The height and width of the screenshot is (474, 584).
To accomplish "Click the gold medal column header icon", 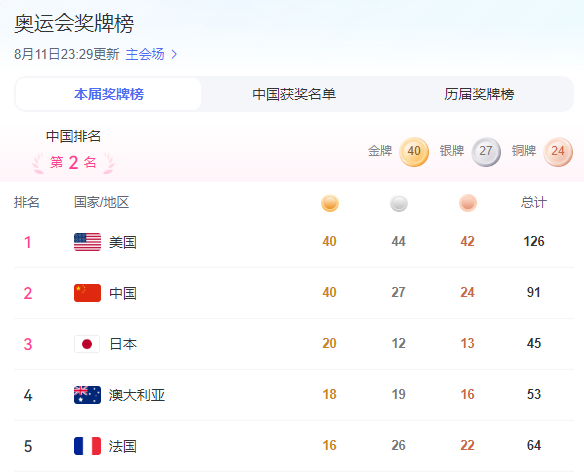I will coord(330,203).
